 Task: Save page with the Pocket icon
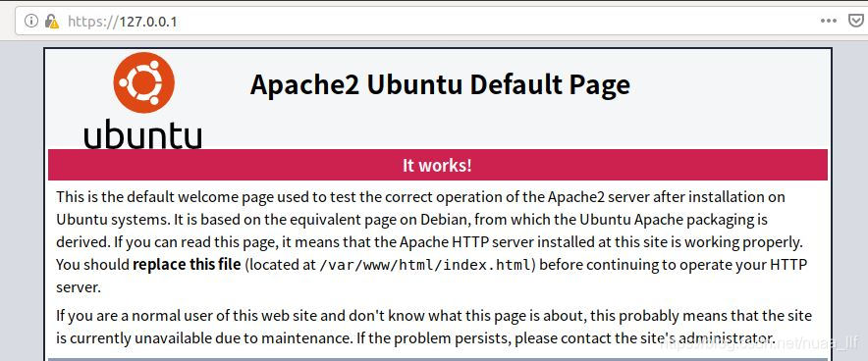click(856, 21)
